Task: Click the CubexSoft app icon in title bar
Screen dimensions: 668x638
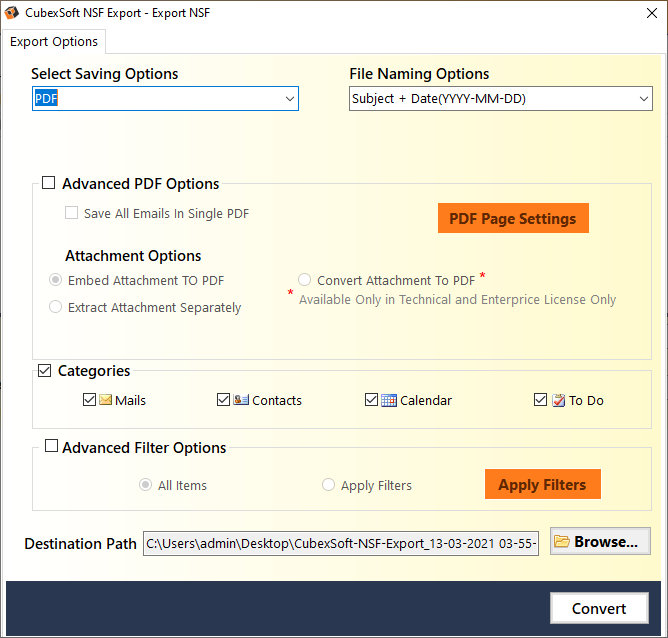Action: [x=12, y=14]
